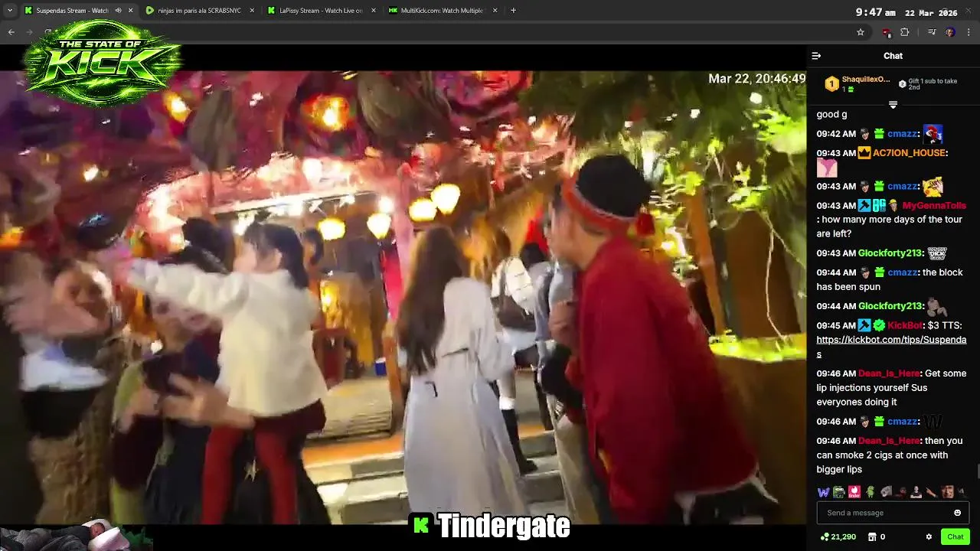Click KickBot verified green badge

click(x=879, y=326)
